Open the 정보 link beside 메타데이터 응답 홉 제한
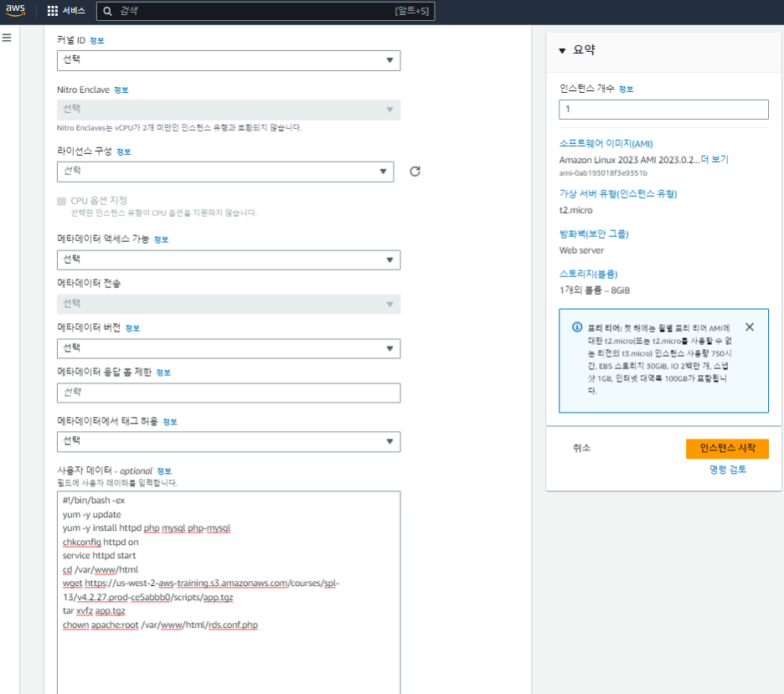 (x=163, y=373)
